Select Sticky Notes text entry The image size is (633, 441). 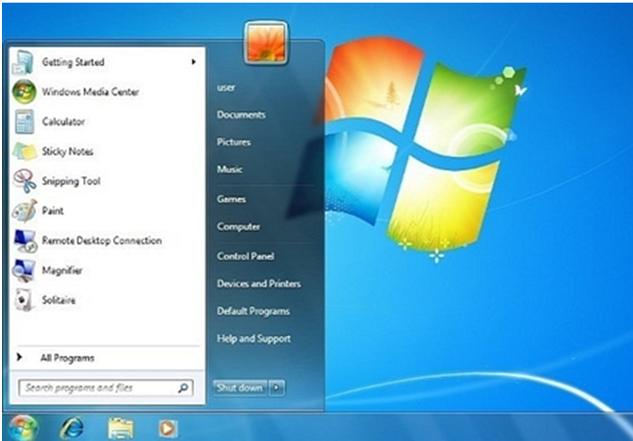[68, 151]
